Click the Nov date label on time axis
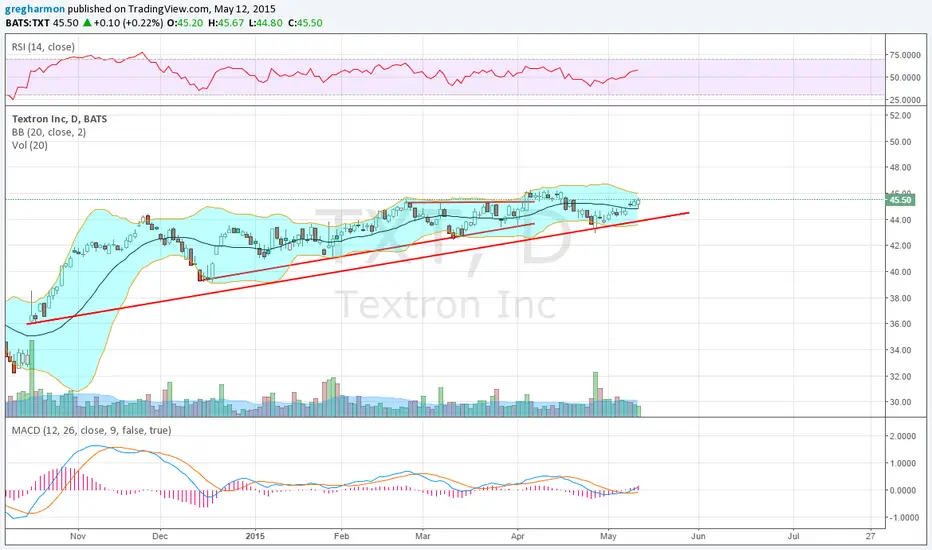Screen dimensions: 932x550 coord(78,536)
